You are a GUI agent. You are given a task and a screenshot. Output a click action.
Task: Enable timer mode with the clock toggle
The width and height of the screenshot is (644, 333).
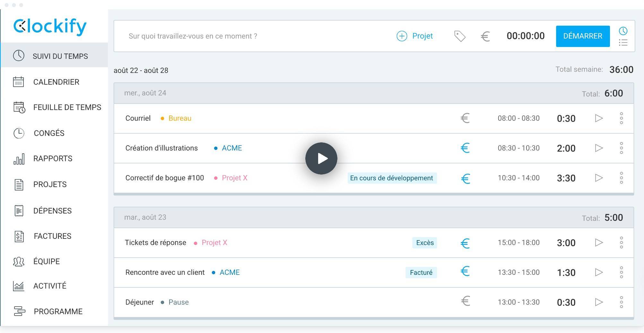[623, 31]
